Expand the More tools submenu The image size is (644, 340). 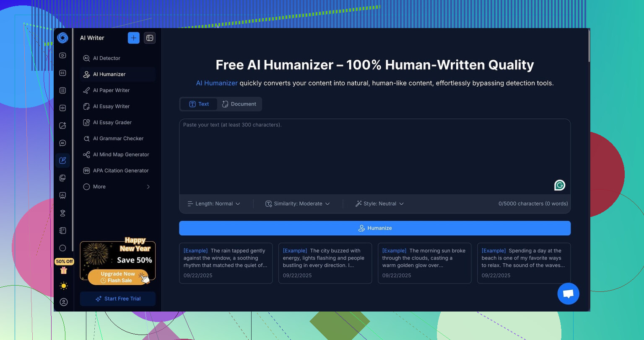pos(117,187)
